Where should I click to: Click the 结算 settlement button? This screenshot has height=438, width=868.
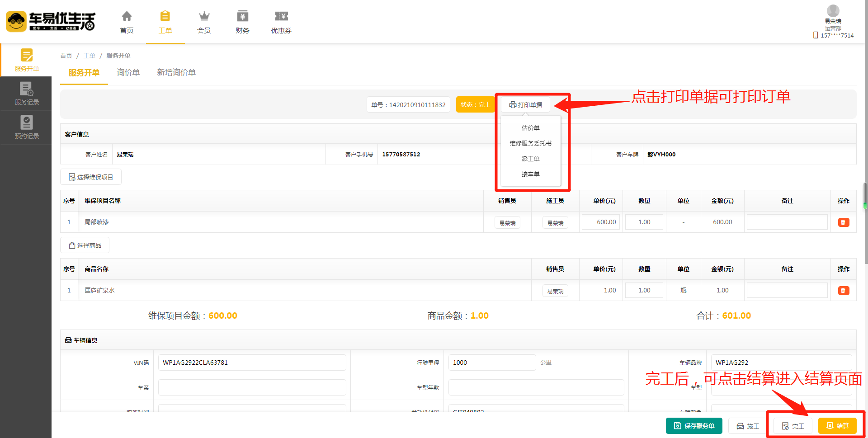coord(837,426)
